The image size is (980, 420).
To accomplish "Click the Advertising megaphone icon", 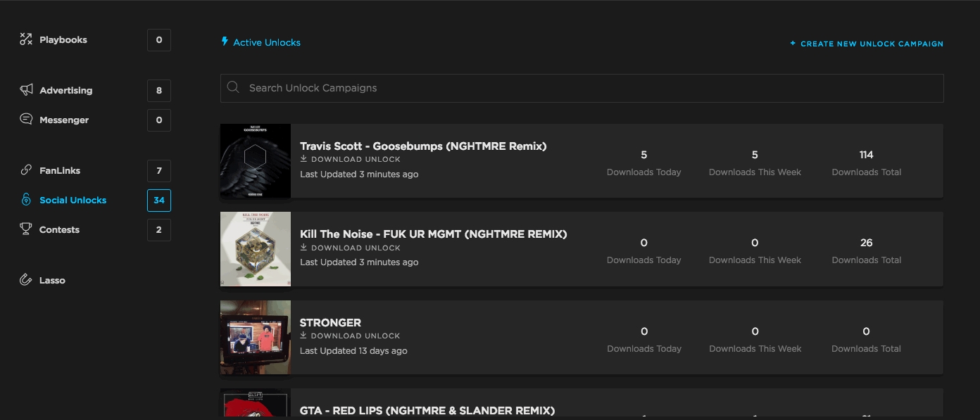I will tap(26, 90).
